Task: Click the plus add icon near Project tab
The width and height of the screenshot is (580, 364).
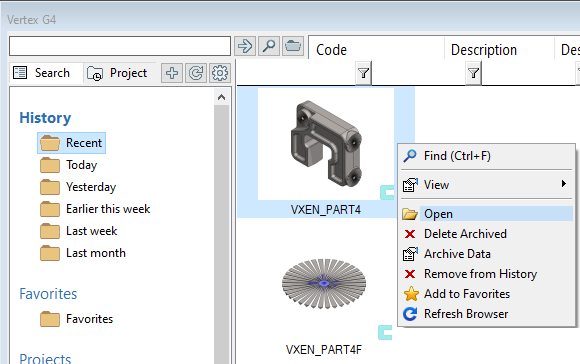Action: [x=172, y=73]
